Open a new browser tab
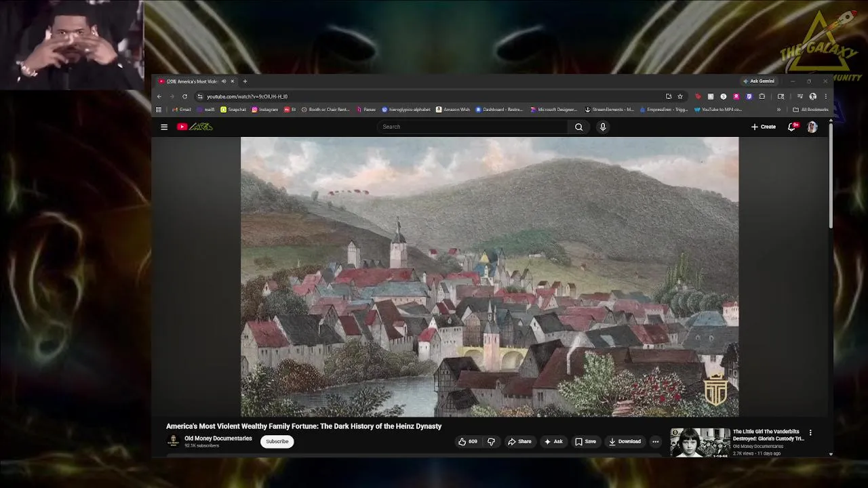The width and height of the screenshot is (868, 488). 245,81
